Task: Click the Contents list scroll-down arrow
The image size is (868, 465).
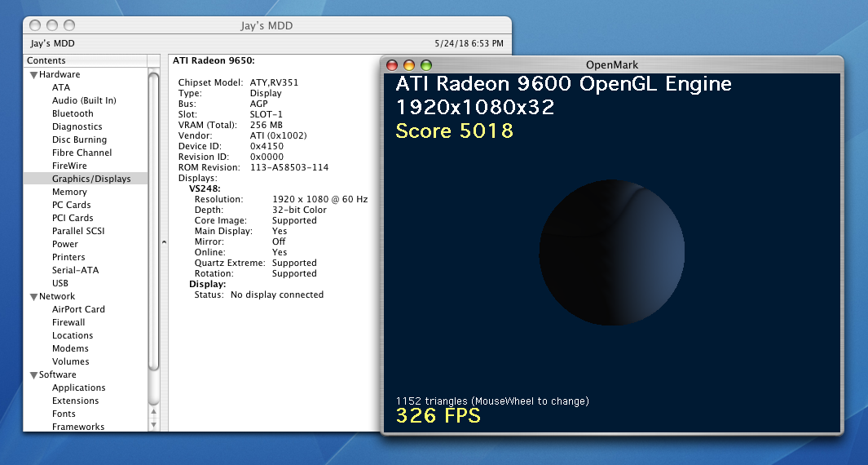Action: click(x=153, y=423)
